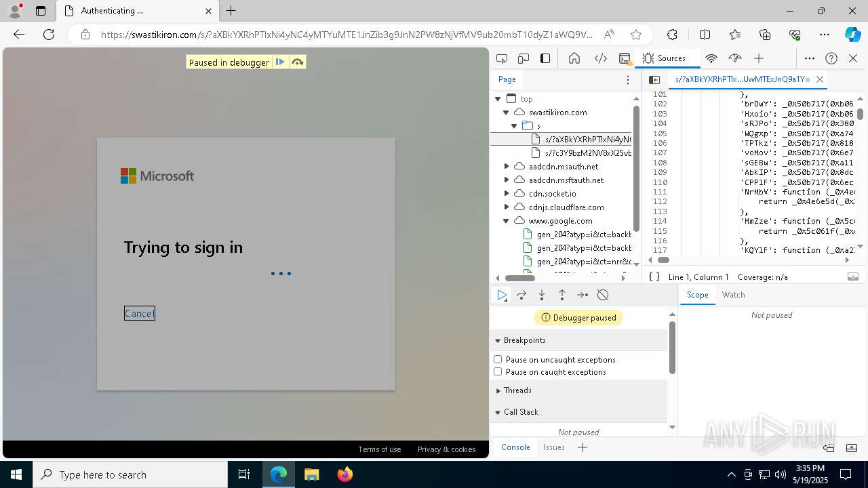This screenshot has width=868, height=488.
Task: Open DevTools customize menu (three dots)
Action: pos(810,58)
